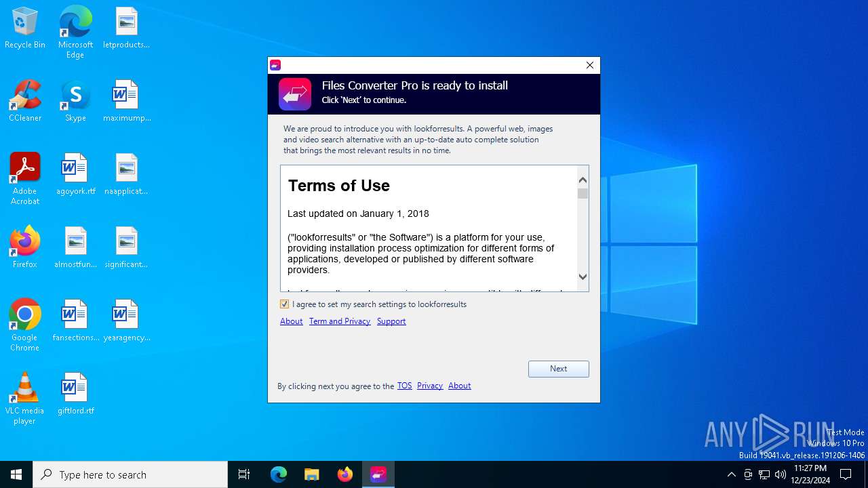Open Firefox from the taskbar
Viewport: 868px width, 488px height.
[344, 474]
